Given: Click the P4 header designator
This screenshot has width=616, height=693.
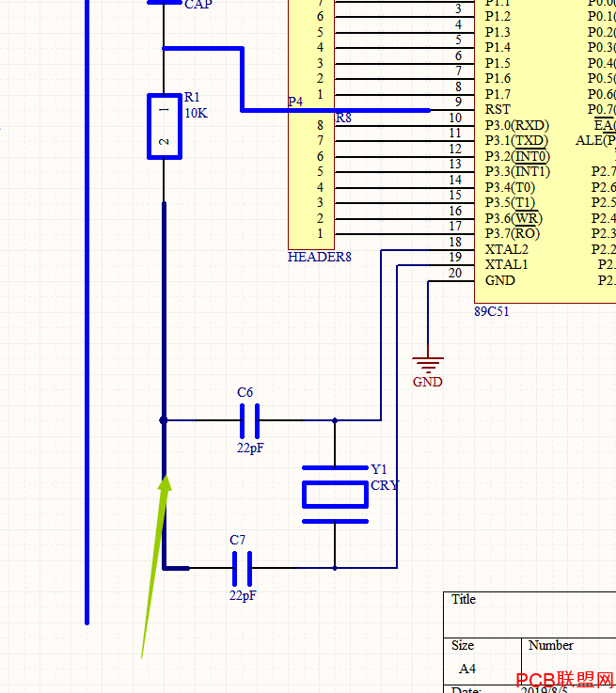Looking at the screenshot, I should [295, 102].
